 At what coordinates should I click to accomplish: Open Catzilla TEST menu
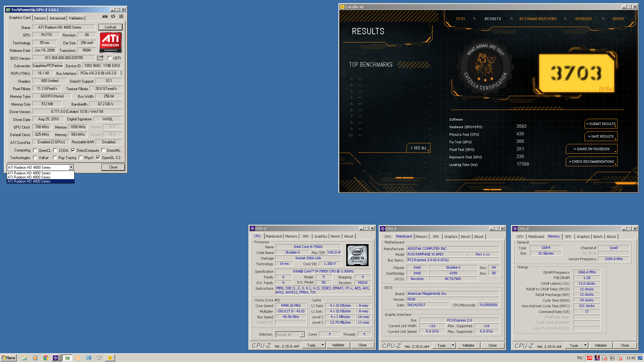tap(460, 19)
